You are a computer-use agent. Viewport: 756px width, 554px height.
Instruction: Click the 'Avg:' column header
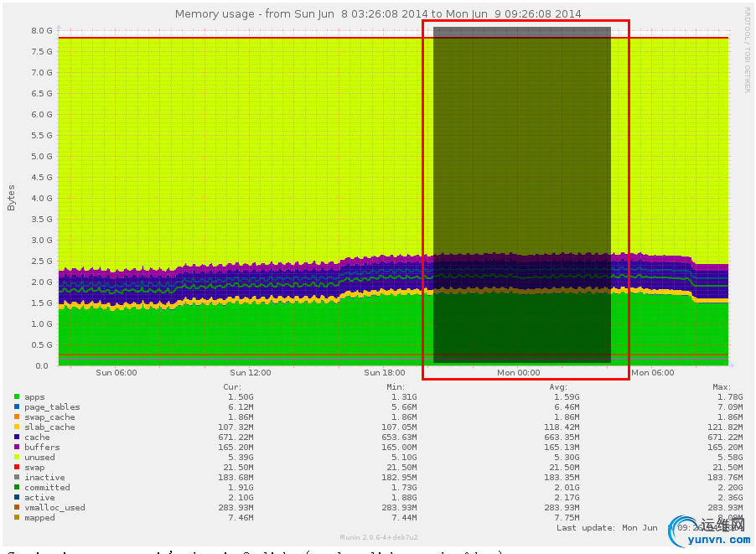tap(558, 387)
